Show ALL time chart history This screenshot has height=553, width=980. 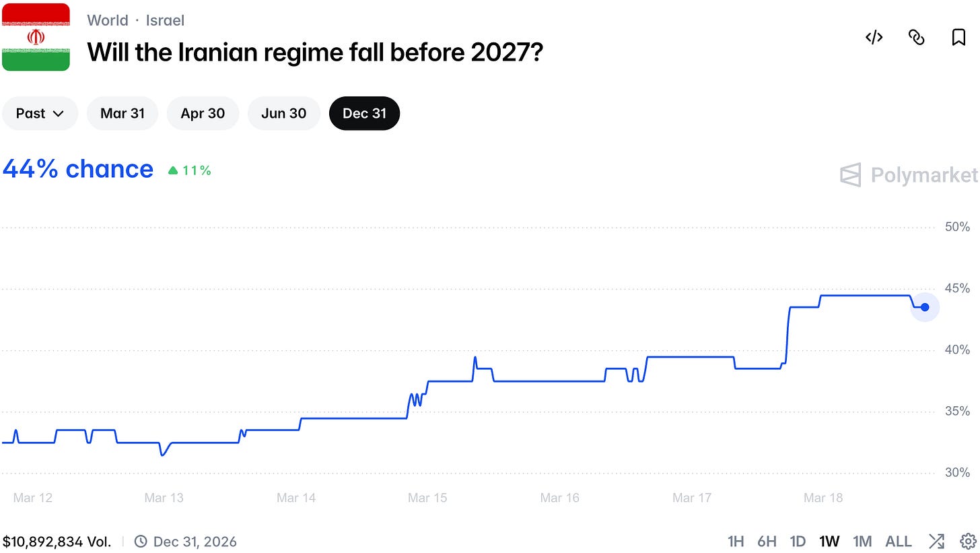[899, 541]
